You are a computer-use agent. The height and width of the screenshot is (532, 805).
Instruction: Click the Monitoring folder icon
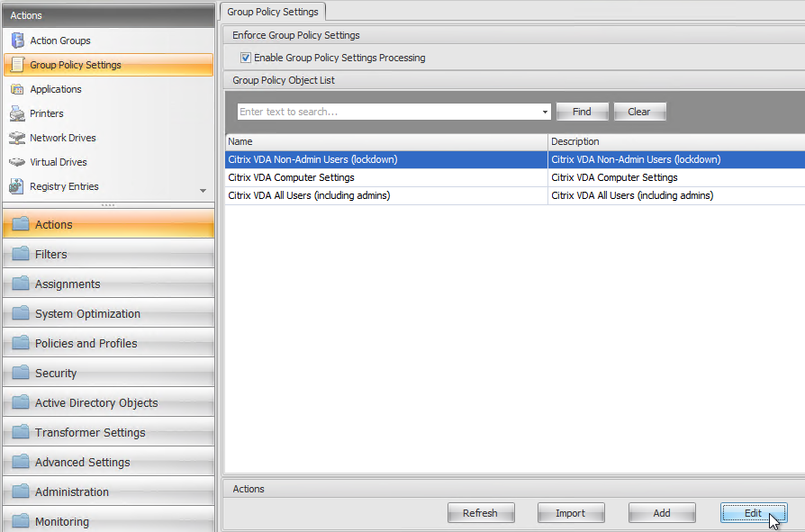[21, 521]
